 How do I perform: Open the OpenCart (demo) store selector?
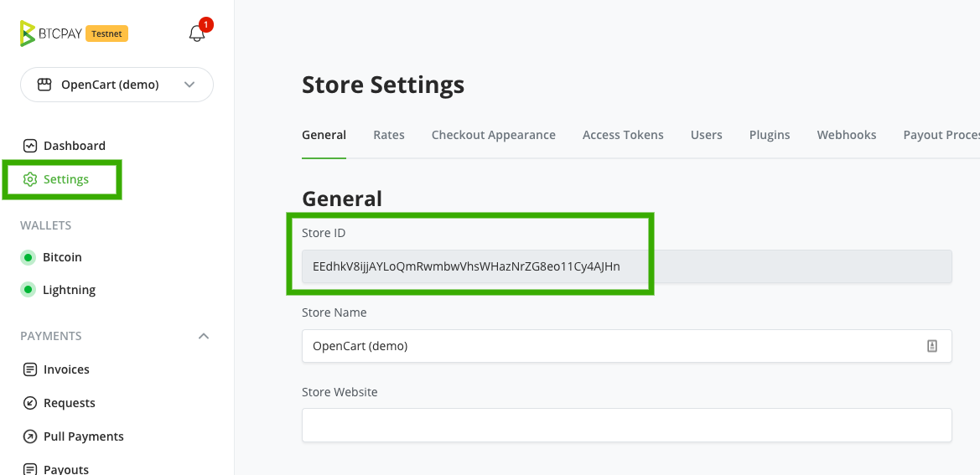(117, 85)
